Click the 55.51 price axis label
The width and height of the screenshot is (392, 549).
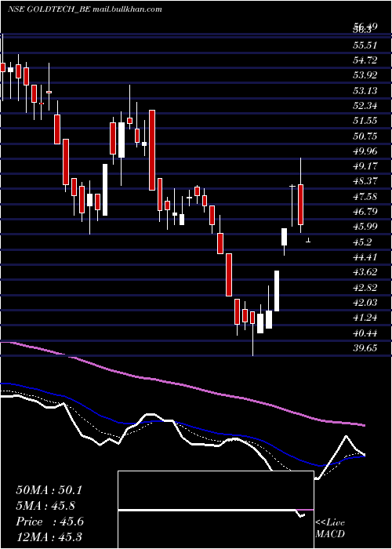365,45
